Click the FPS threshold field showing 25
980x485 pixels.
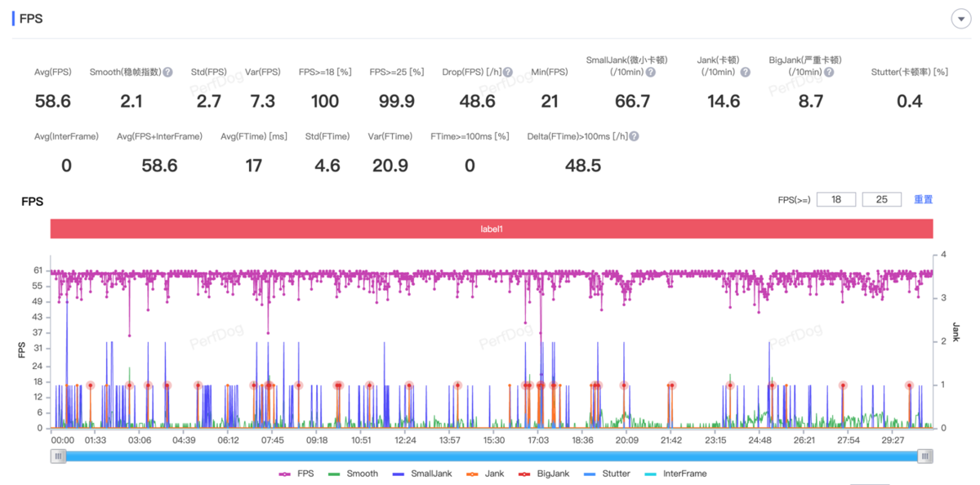pyautogui.click(x=882, y=199)
